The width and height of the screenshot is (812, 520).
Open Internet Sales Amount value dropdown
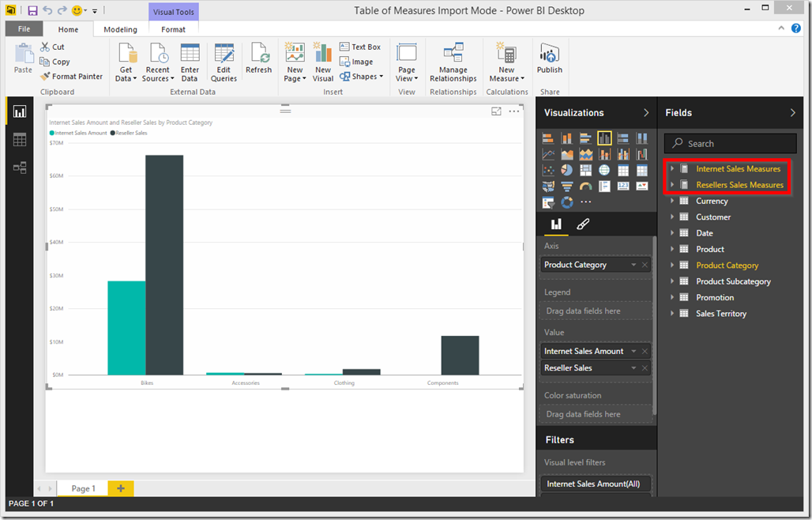pos(633,351)
